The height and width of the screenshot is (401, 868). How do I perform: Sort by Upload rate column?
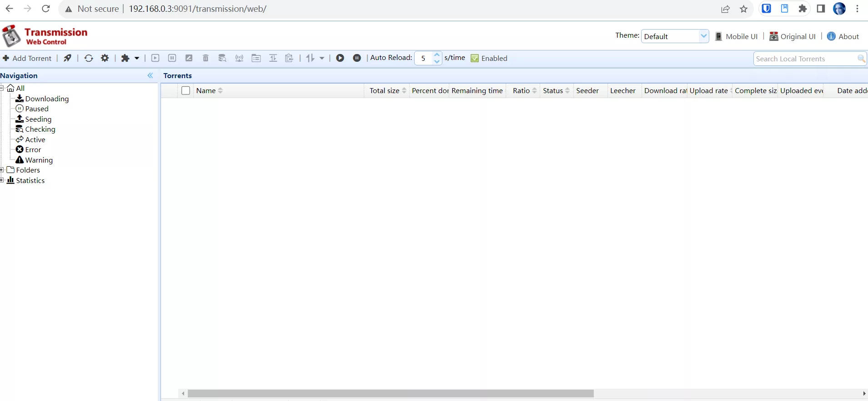point(710,90)
